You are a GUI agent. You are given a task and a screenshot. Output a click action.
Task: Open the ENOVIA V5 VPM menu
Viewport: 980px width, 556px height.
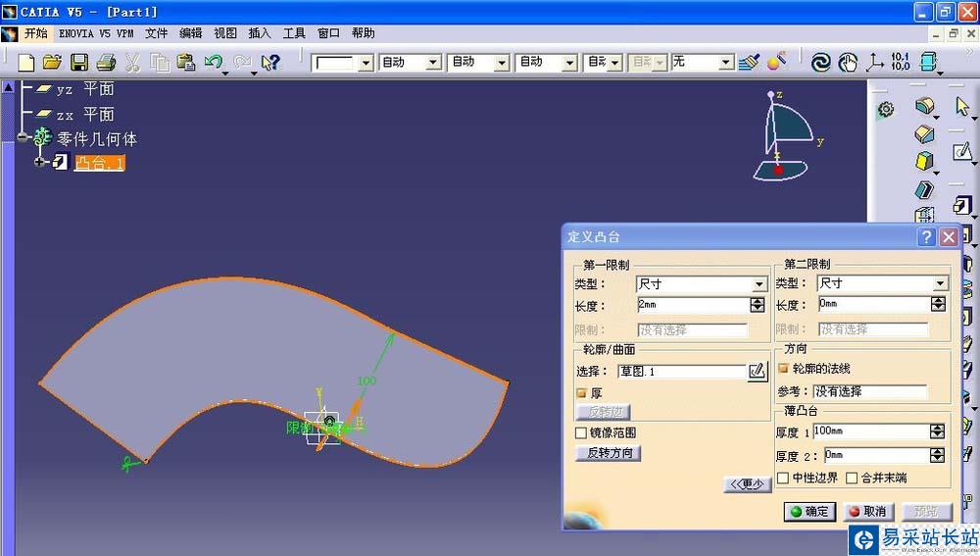pyautogui.click(x=96, y=33)
